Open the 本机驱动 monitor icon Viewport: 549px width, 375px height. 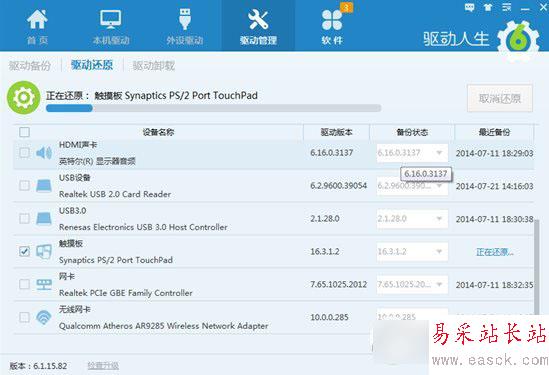click(111, 20)
